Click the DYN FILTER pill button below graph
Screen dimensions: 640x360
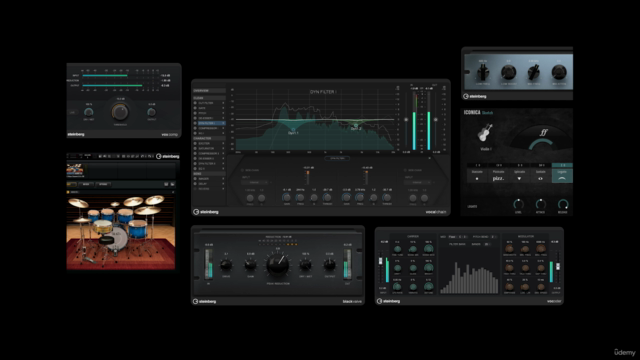click(337, 158)
